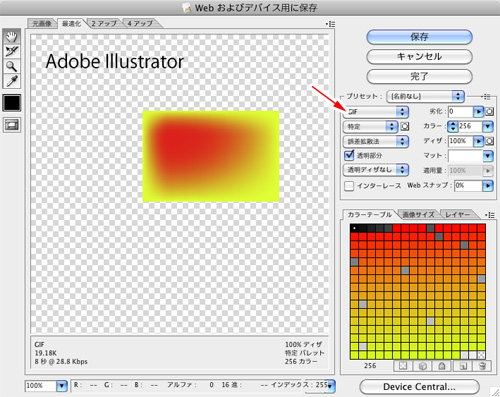500x397 pixels.
Task: Open the GIF file format dropdown
Action: click(376, 112)
